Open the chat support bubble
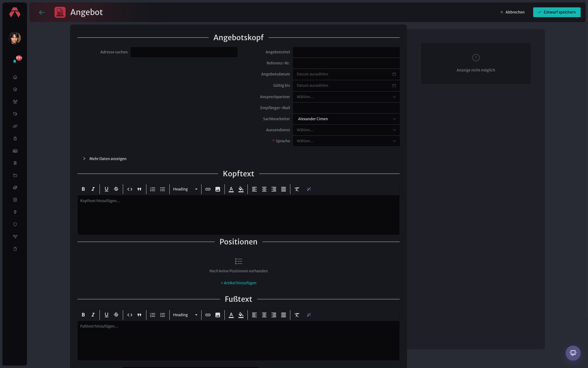588x368 pixels. click(x=573, y=353)
